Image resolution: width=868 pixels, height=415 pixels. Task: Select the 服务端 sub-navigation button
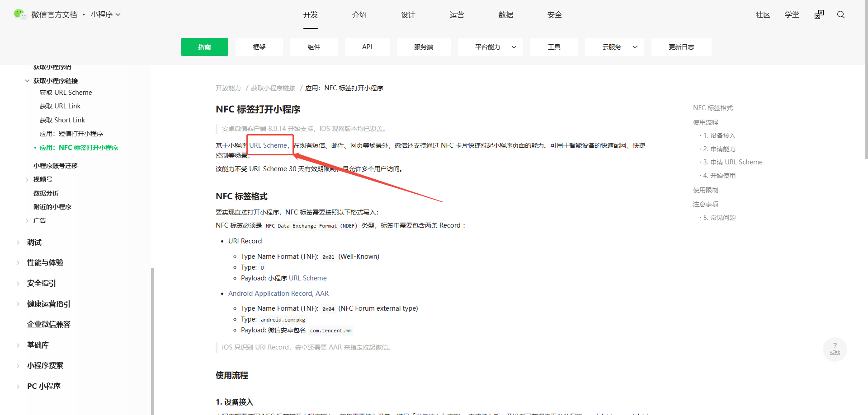click(424, 47)
